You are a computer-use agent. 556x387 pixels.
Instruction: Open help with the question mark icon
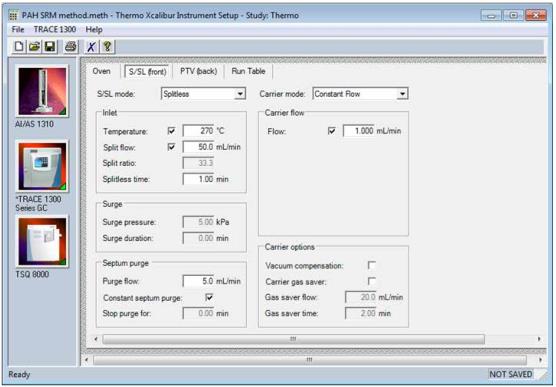[107, 46]
